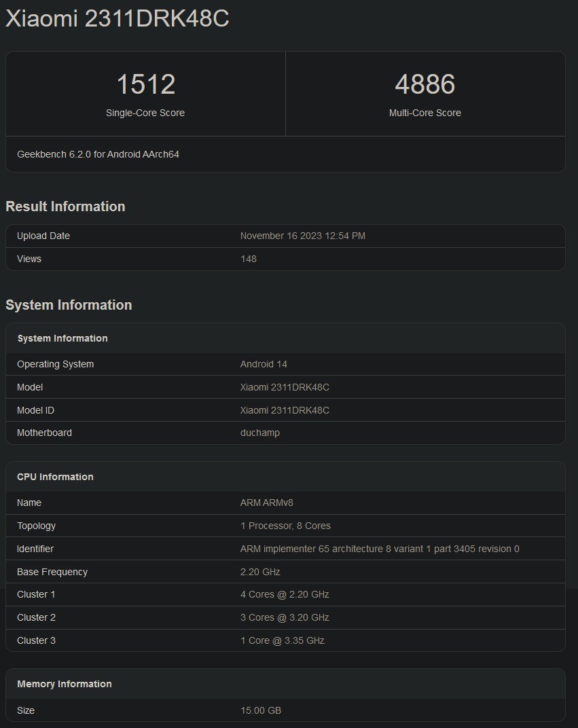Click the 'Topology' row label
Viewport: 578px width, 728px height.
(36, 526)
